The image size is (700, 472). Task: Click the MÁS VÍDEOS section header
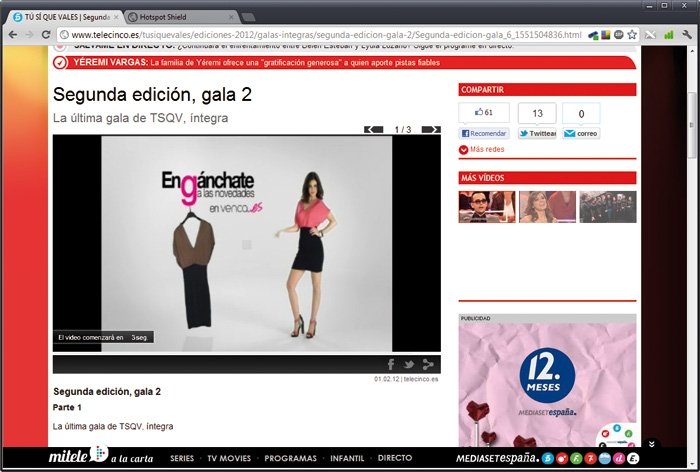[547, 178]
